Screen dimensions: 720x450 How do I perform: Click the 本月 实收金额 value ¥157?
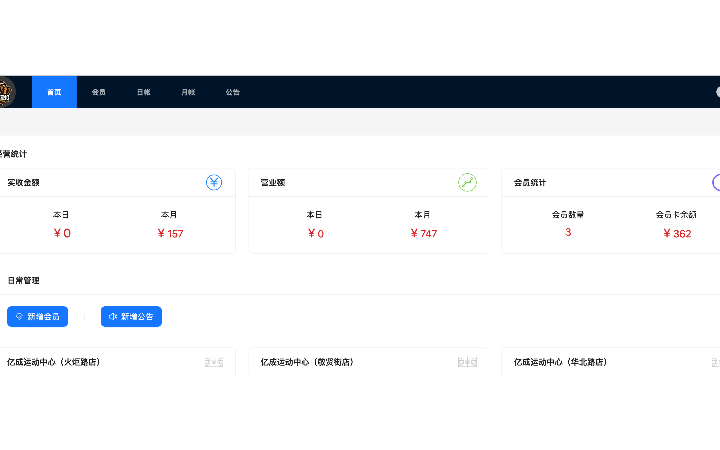tap(170, 234)
